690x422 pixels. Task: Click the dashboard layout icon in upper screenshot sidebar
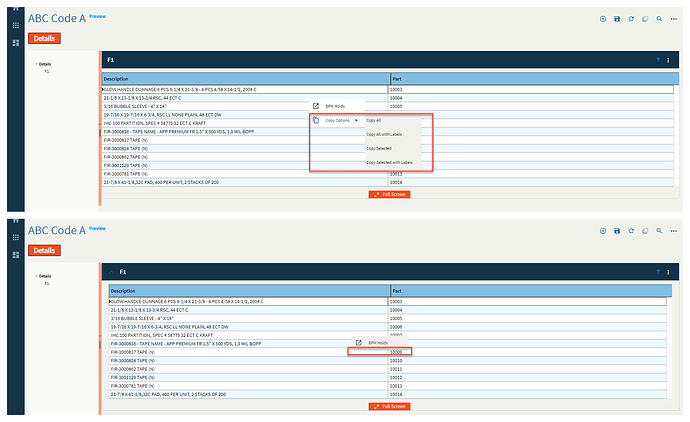point(16,43)
